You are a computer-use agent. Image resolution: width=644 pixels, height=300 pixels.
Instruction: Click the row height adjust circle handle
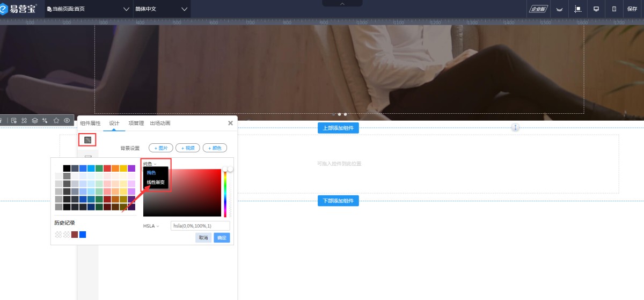coord(515,128)
